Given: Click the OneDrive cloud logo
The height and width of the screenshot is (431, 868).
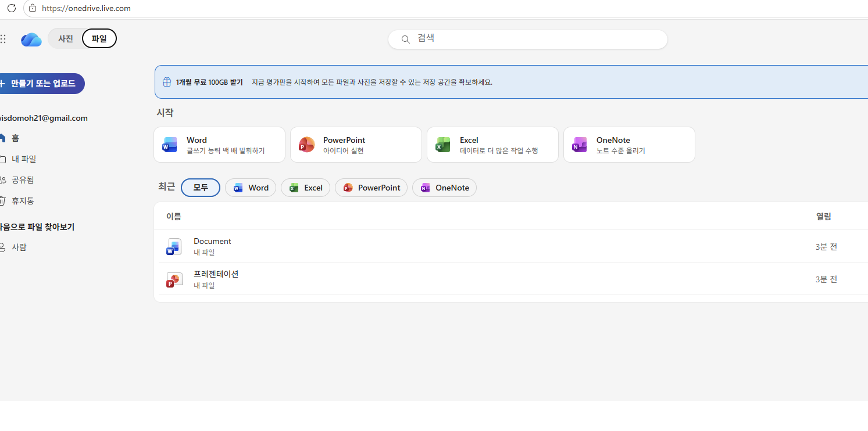Looking at the screenshot, I should tap(31, 39).
